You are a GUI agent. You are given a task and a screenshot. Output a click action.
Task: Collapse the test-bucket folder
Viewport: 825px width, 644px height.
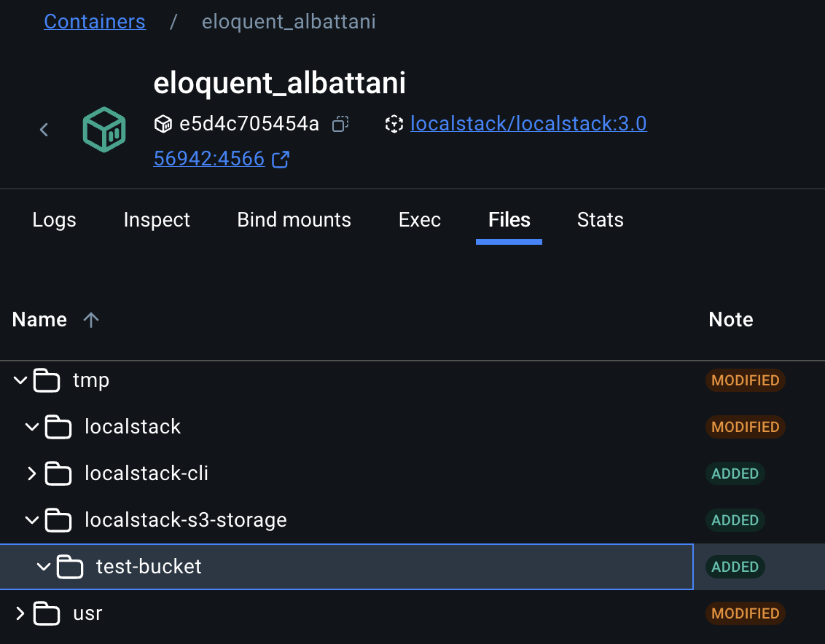(x=43, y=567)
